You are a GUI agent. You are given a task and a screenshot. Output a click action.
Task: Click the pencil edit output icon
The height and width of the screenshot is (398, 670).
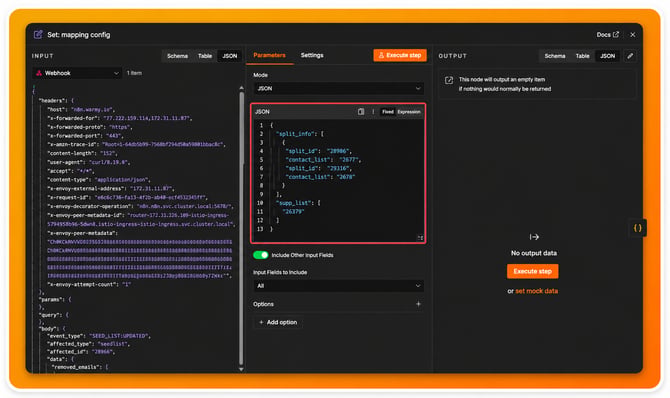click(630, 56)
